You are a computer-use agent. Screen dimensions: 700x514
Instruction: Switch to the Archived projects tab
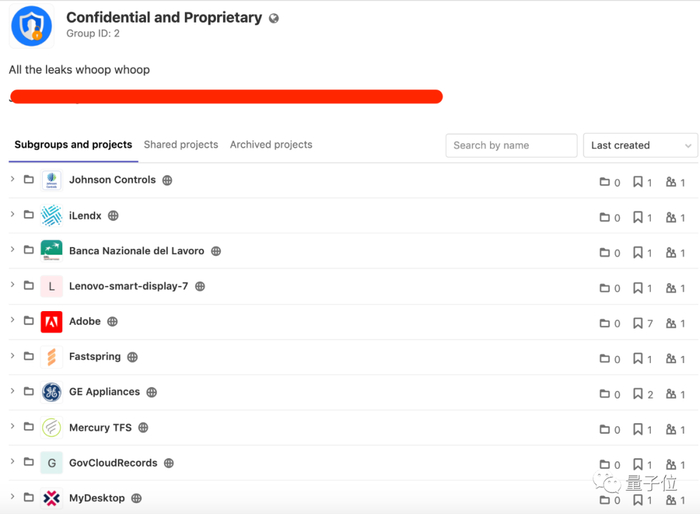(271, 145)
